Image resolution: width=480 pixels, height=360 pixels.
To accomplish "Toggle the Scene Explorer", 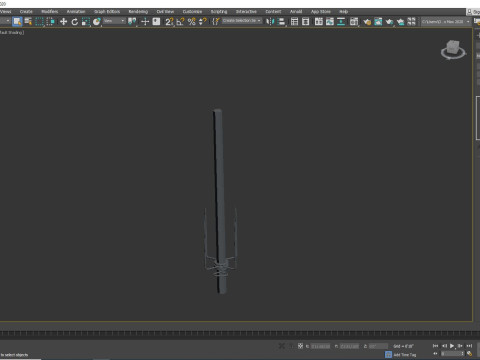I will pyautogui.click(x=294, y=22).
